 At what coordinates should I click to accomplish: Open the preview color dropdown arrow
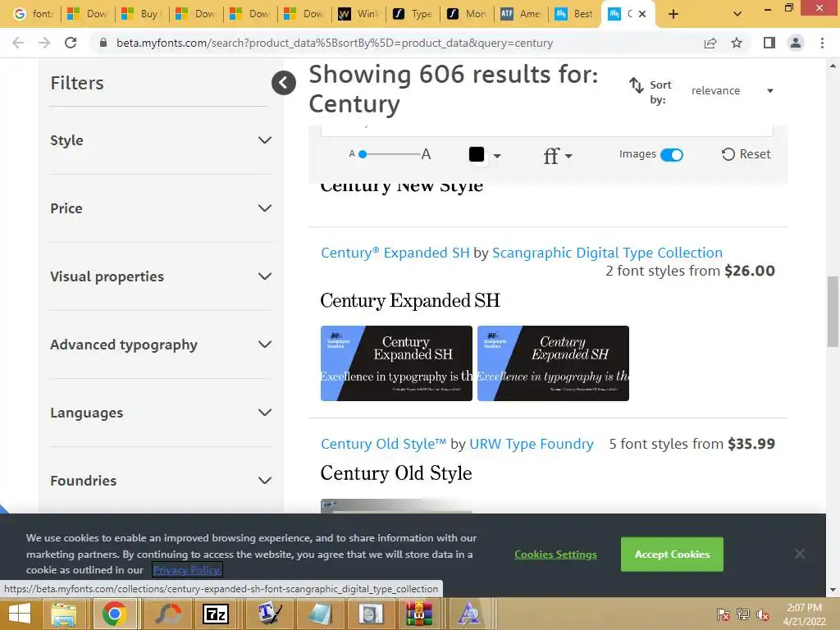tap(497, 156)
